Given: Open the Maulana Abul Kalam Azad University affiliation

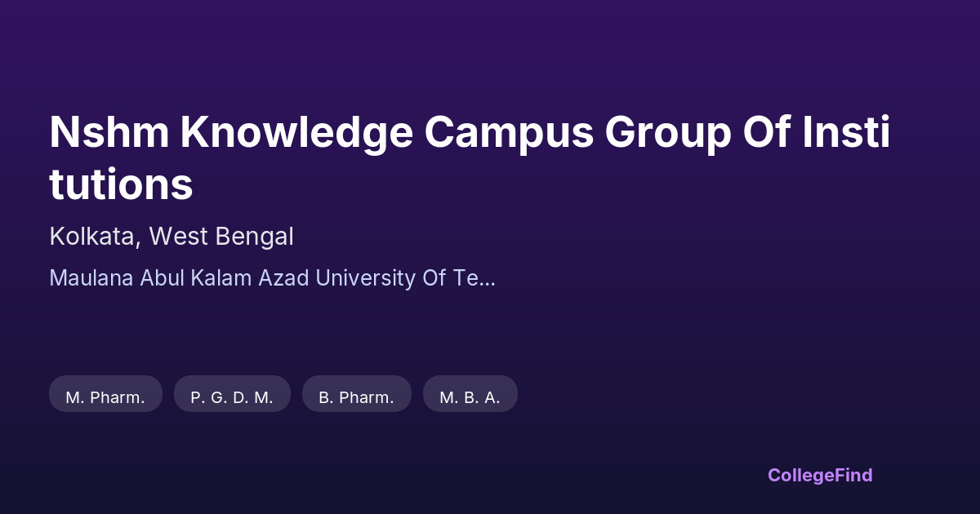Looking at the screenshot, I should (272, 278).
